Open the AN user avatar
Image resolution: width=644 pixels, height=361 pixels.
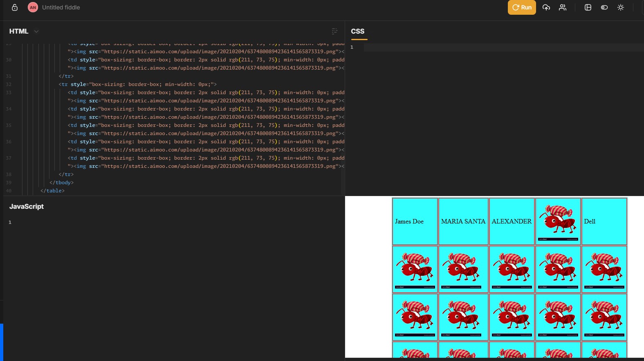[33, 7]
